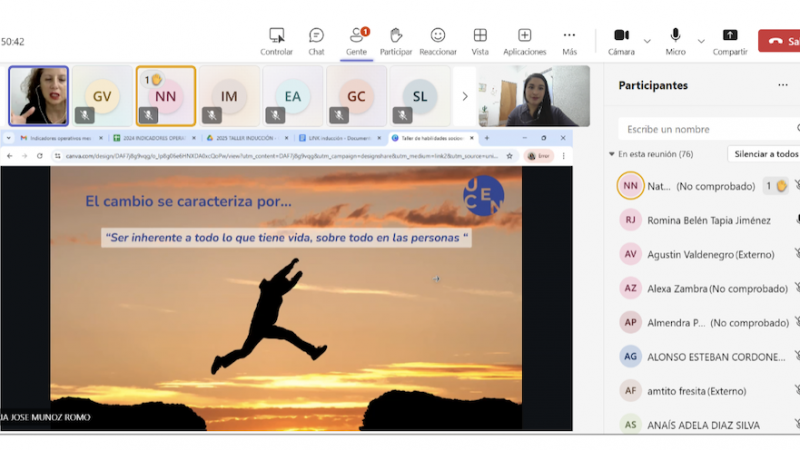Open the Reaccionar reactions menu

pos(438,41)
